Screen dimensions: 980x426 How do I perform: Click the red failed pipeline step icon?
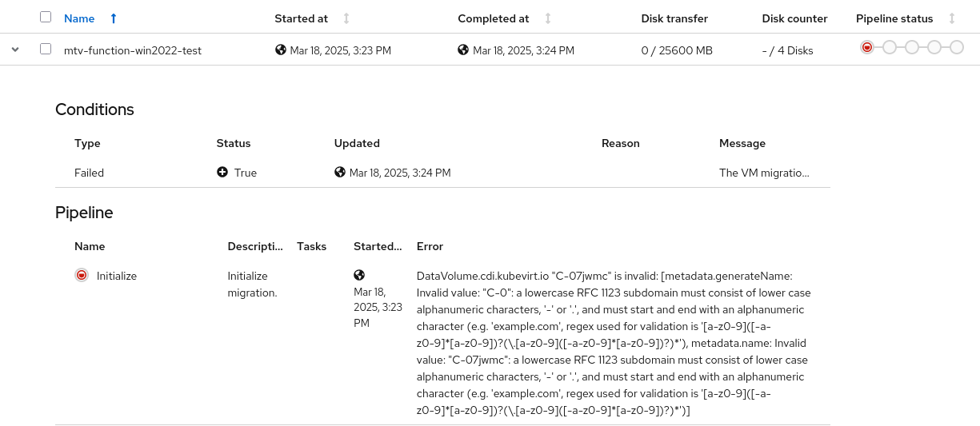pyautogui.click(x=867, y=48)
